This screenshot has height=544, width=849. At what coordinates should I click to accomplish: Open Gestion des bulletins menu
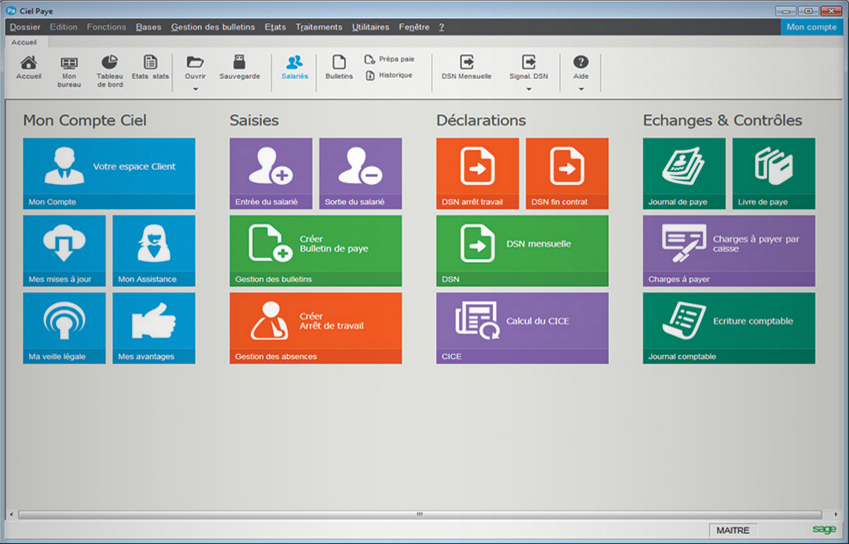point(213,27)
